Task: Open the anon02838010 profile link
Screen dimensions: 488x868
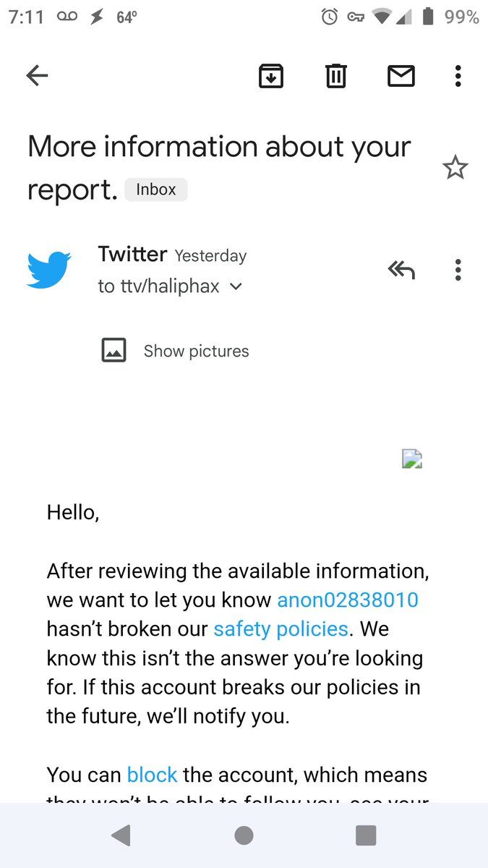Action: (x=348, y=600)
